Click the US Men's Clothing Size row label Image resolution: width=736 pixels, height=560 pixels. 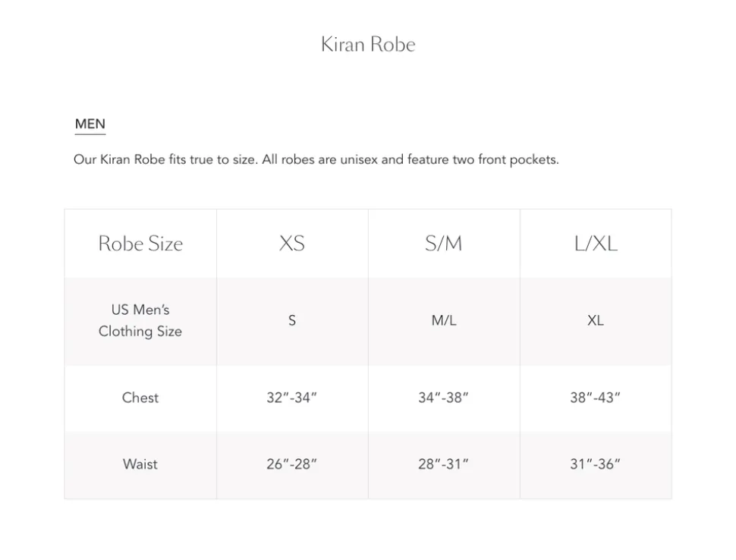[140, 320]
